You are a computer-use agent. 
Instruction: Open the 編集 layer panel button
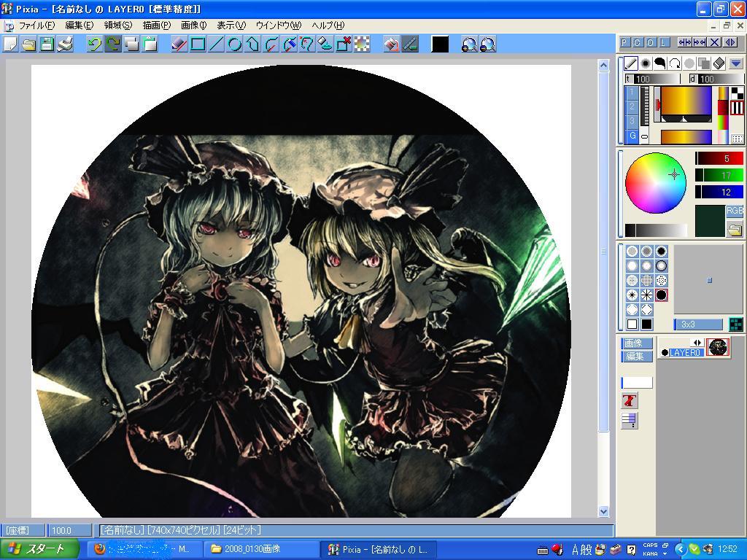(636, 356)
